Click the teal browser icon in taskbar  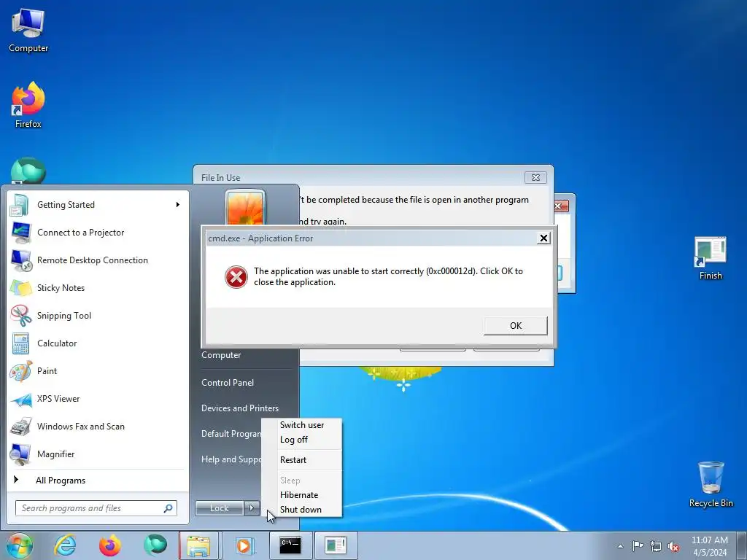pos(155,545)
